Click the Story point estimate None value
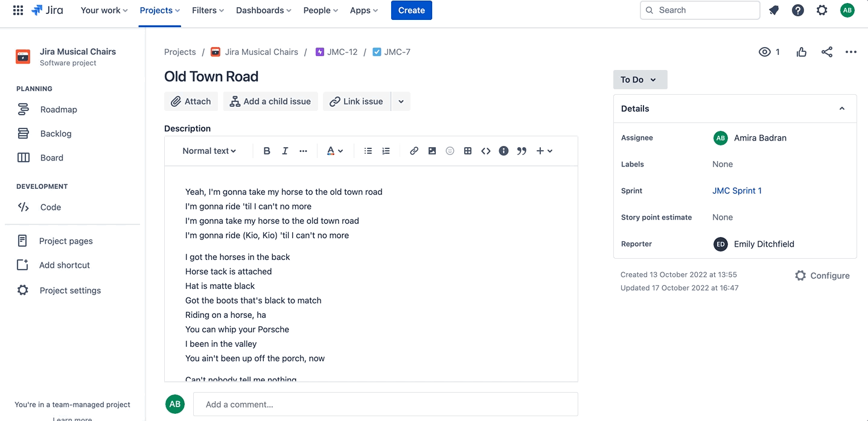 (723, 217)
